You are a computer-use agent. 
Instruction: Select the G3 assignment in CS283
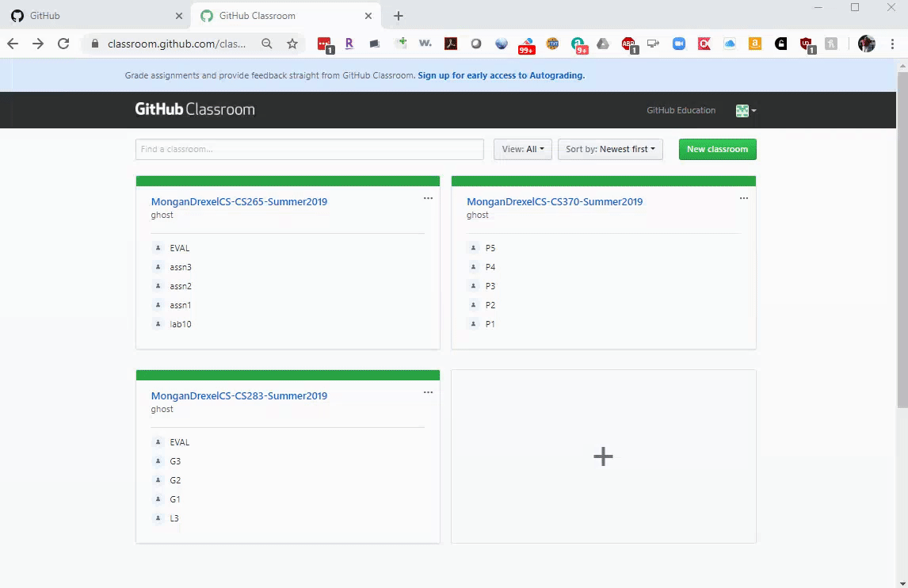pos(175,461)
